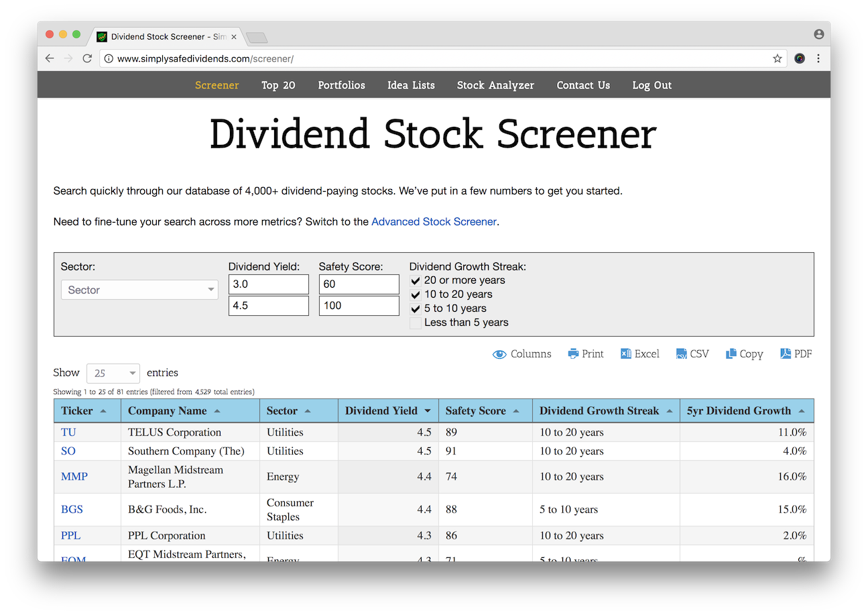868x615 pixels.
Task: Sort by Safety Score column arrow
Action: [x=516, y=410]
